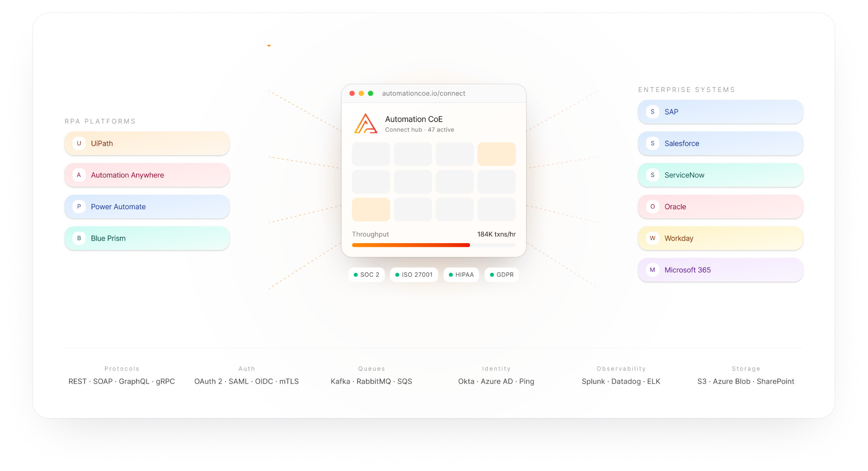Click the UiPath 'U' letter icon
The width and height of the screenshot is (868, 471).
coord(79,143)
